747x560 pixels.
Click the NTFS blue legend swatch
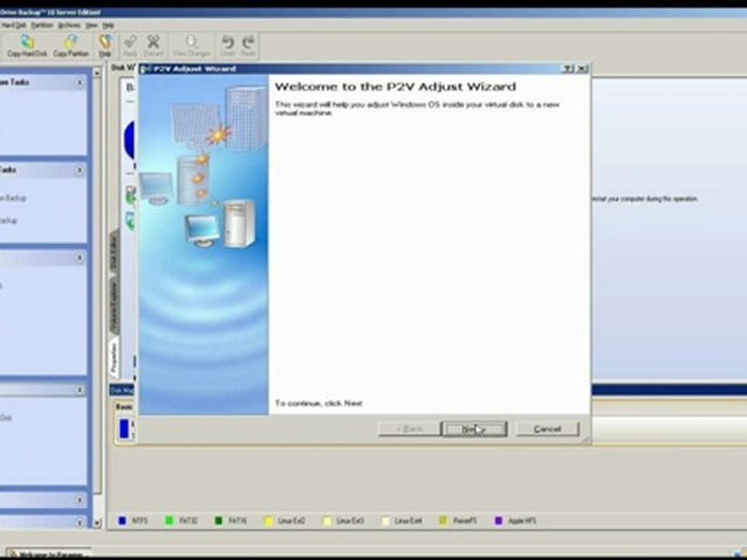click(122, 520)
